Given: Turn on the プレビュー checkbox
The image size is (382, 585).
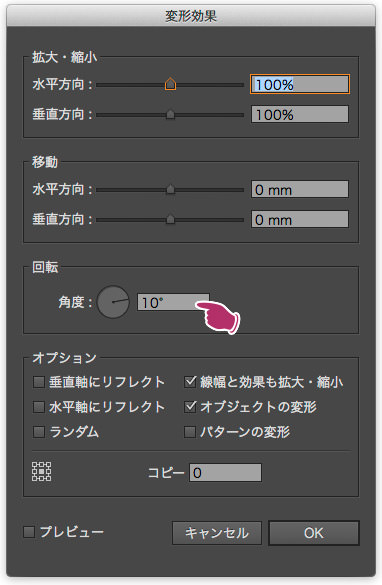Looking at the screenshot, I should [x=29, y=532].
